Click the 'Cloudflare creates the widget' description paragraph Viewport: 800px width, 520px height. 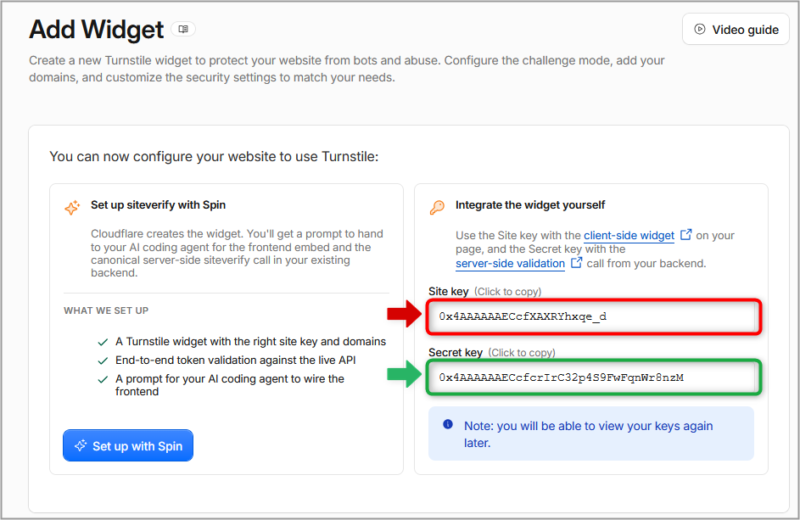click(237, 253)
